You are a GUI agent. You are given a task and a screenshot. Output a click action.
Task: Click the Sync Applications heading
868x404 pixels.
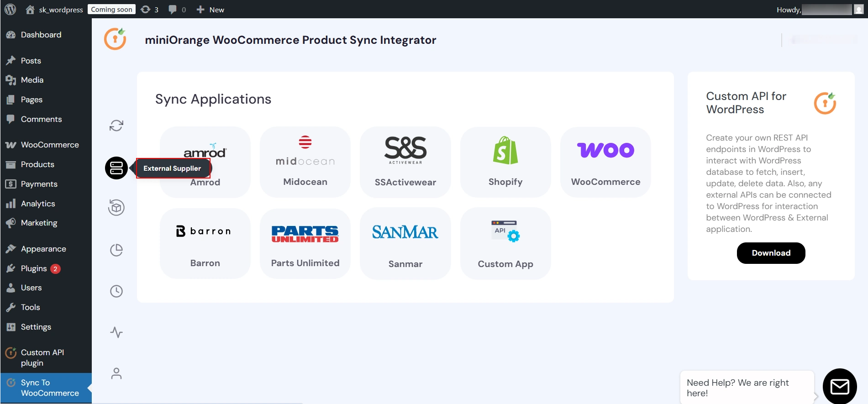point(213,99)
